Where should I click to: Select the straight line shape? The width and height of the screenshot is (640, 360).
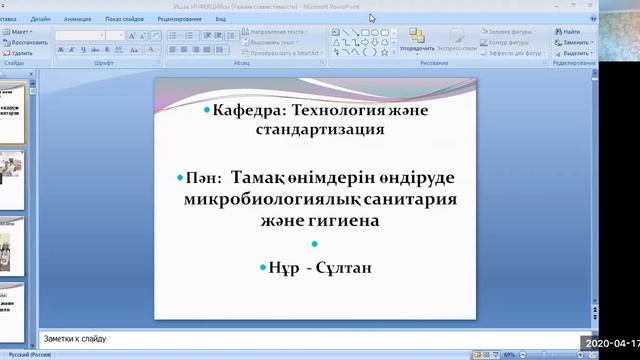pyautogui.click(x=345, y=33)
